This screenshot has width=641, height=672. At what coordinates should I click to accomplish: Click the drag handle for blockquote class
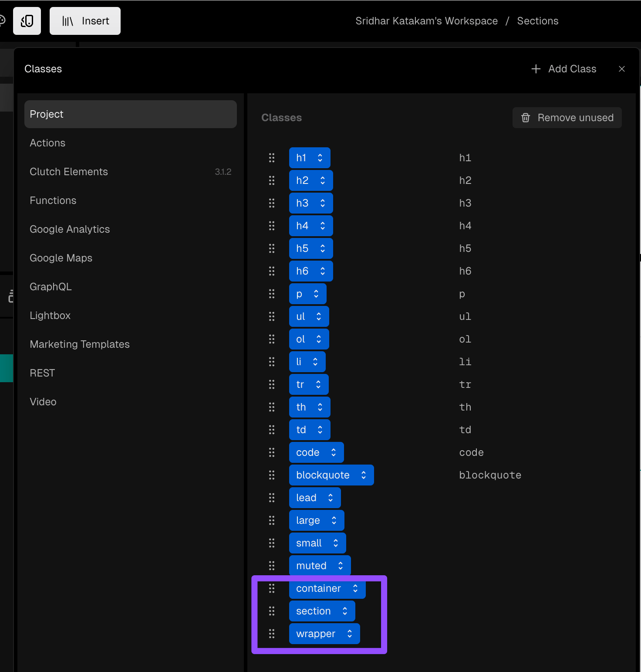(x=272, y=475)
